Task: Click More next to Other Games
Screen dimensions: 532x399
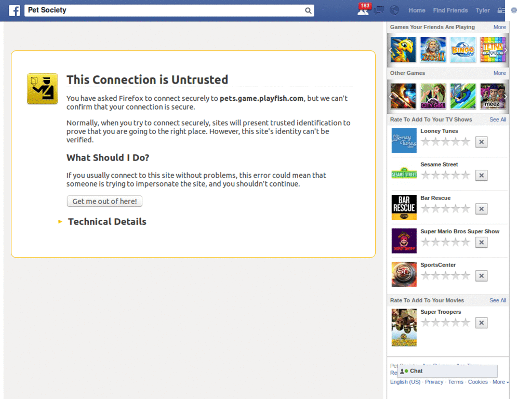Action: click(x=499, y=73)
